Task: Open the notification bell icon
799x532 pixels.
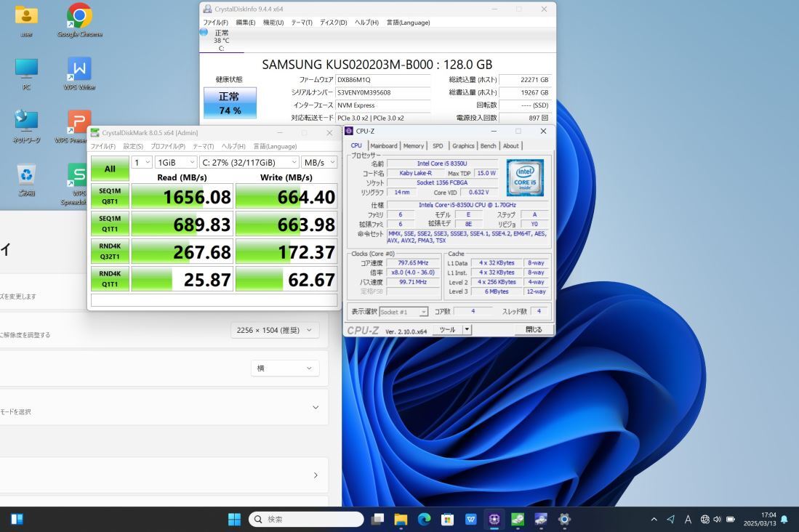Action: click(784, 519)
